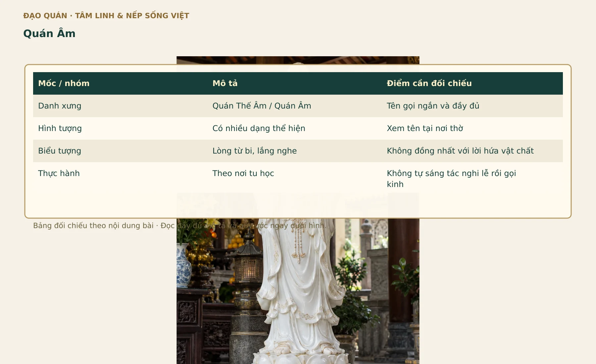The width and height of the screenshot is (596, 364).
Task: Select the Thực hành row label
Action: coord(59,173)
